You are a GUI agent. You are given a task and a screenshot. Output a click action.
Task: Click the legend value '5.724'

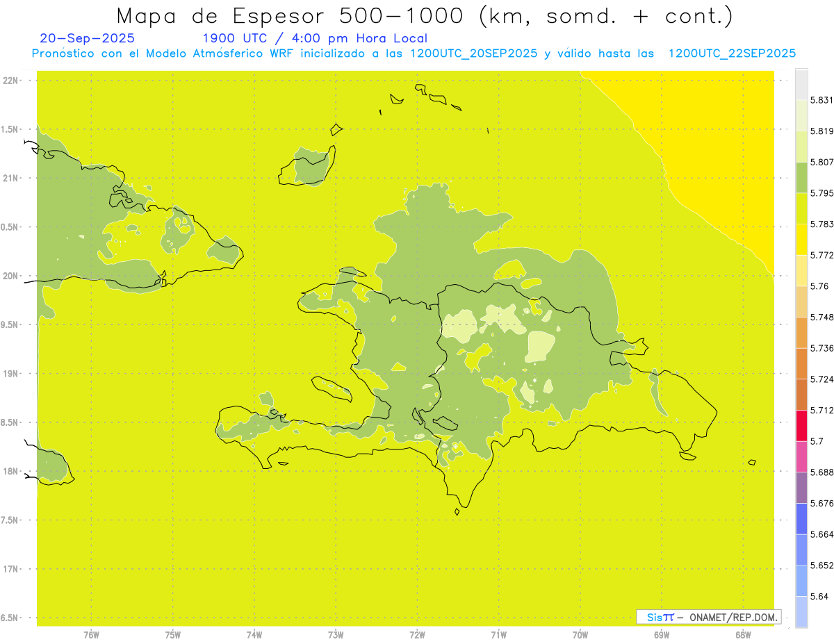click(822, 379)
